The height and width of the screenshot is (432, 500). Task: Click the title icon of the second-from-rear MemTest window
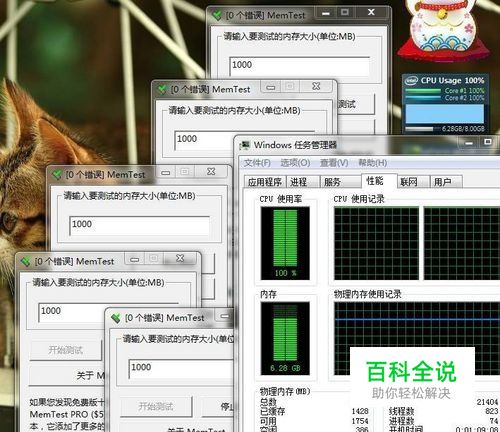162,89
